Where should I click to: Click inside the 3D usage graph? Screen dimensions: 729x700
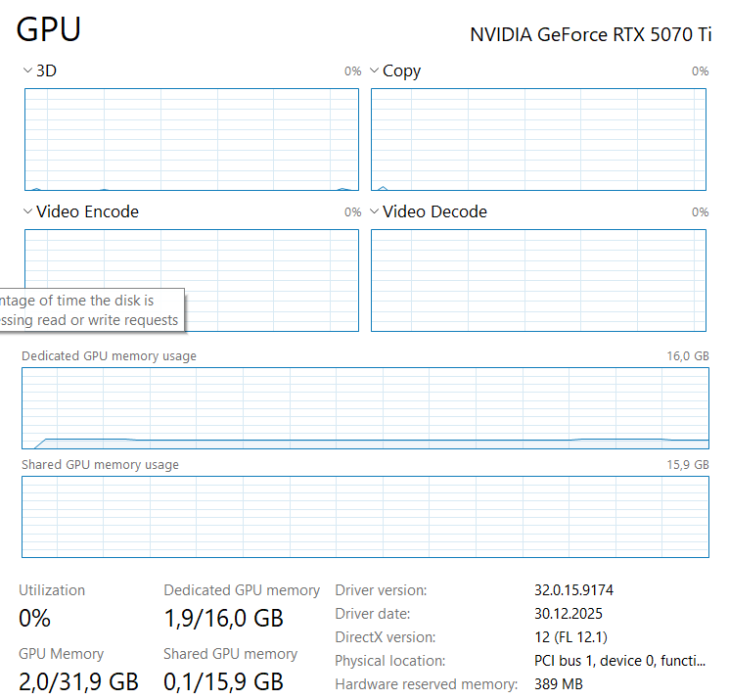coord(192,140)
